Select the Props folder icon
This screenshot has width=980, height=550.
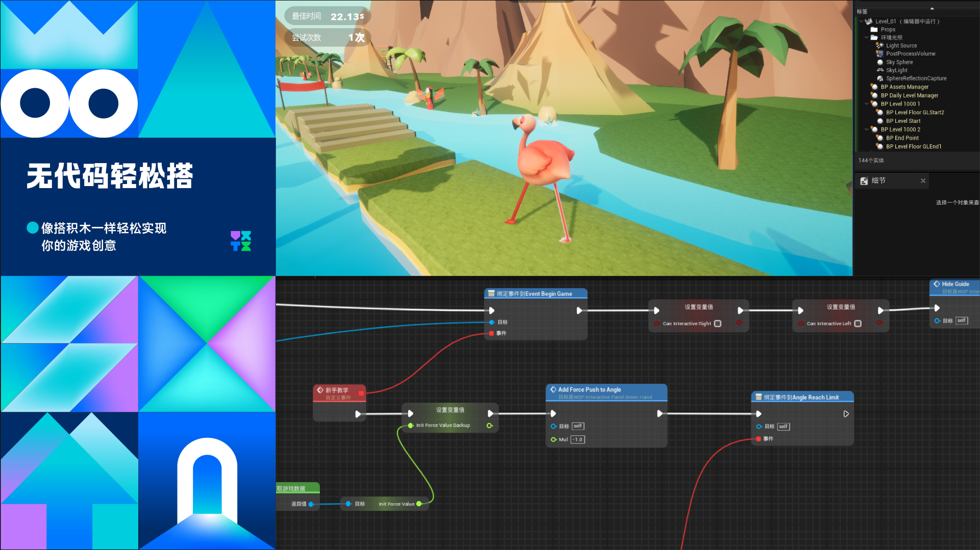tap(874, 30)
